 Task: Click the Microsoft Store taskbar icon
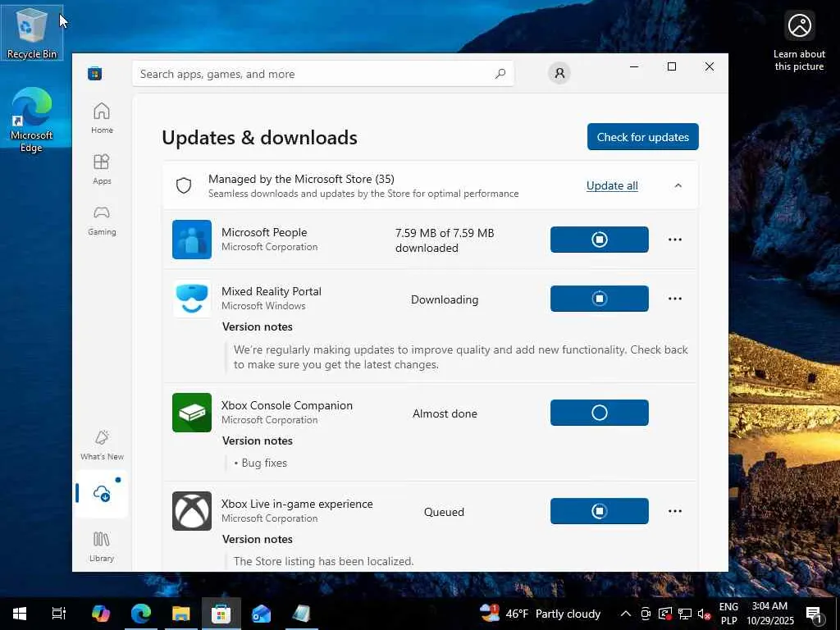pyautogui.click(x=221, y=614)
